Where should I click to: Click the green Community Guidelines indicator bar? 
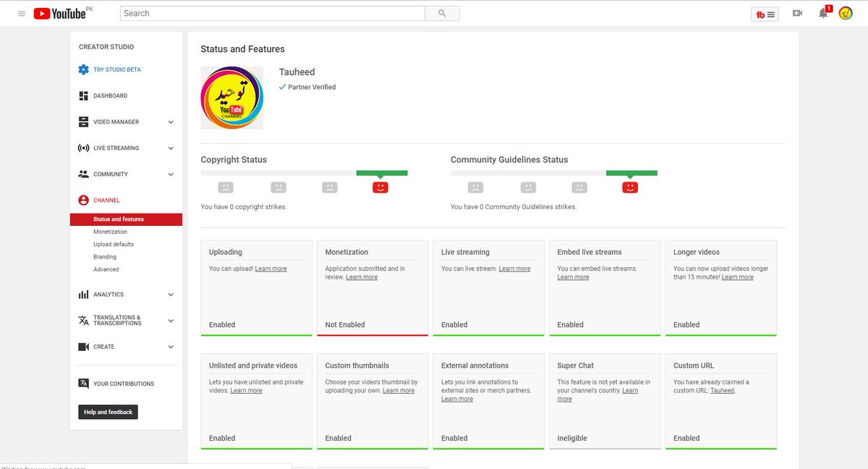pos(631,173)
